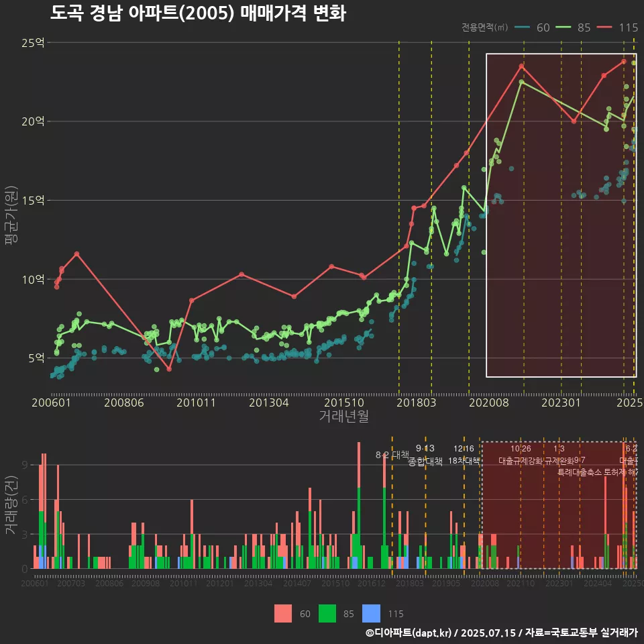Click the chart title 도곡 경남 아파트(2005) 매매가격 변화

[198, 13]
